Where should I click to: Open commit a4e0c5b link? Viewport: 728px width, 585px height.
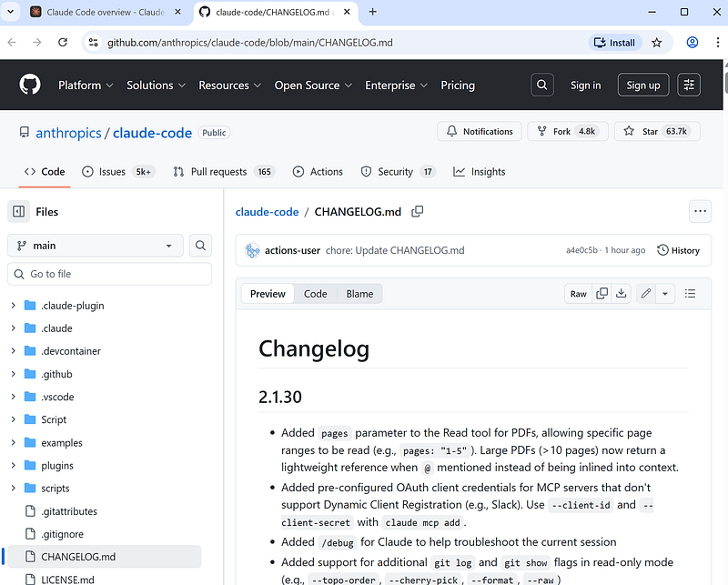[x=581, y=250]
